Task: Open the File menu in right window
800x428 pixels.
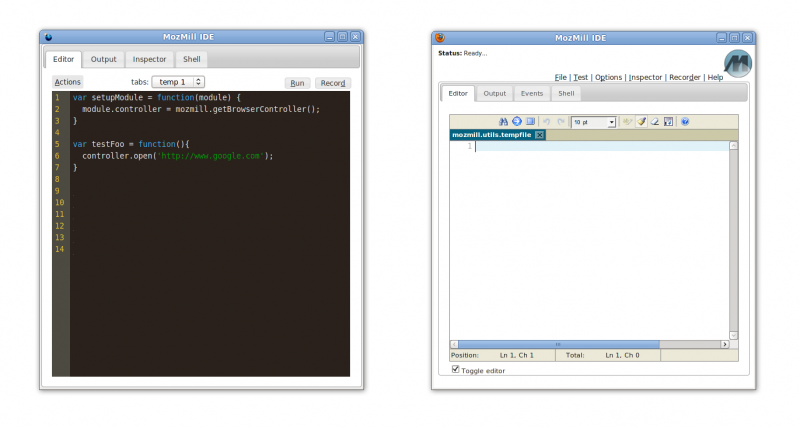Action: click(560, 77)
